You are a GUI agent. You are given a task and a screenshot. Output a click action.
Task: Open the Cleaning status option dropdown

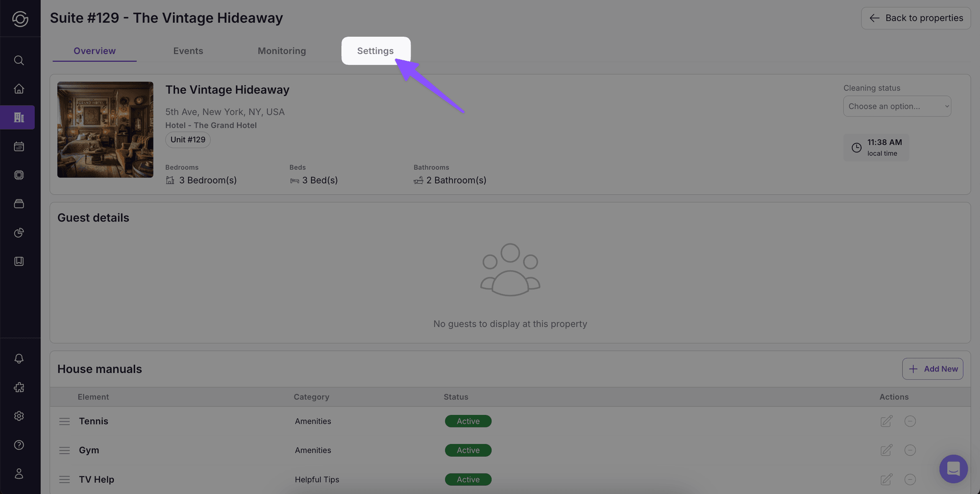click(x=897, y=106)
